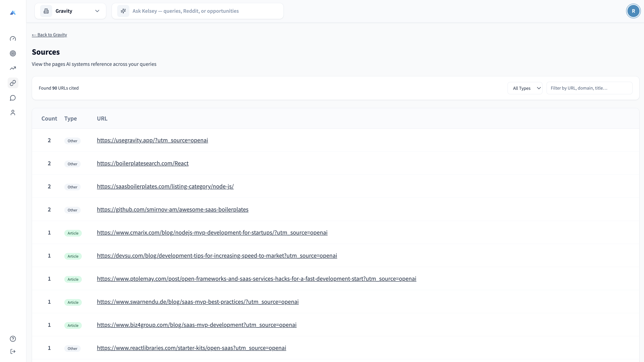The height and width of the screenshot is (362, 644).
Task: Click the sparkle icon beside Ask Kelsey
Action: tap(123, 11)
